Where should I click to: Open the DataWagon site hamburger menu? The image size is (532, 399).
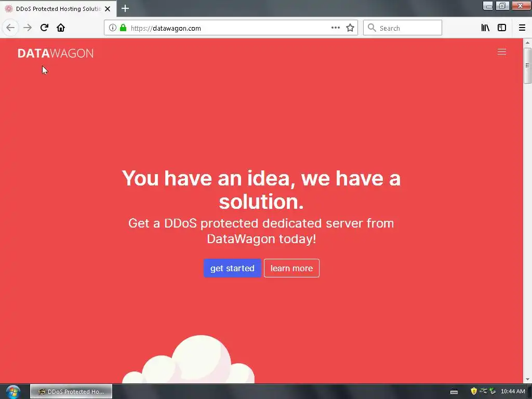502,52
